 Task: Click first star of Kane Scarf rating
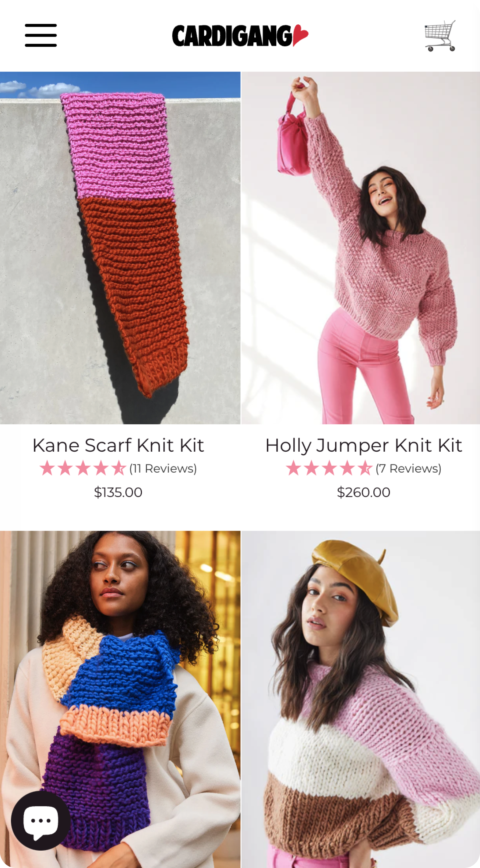tap(47, 468)
